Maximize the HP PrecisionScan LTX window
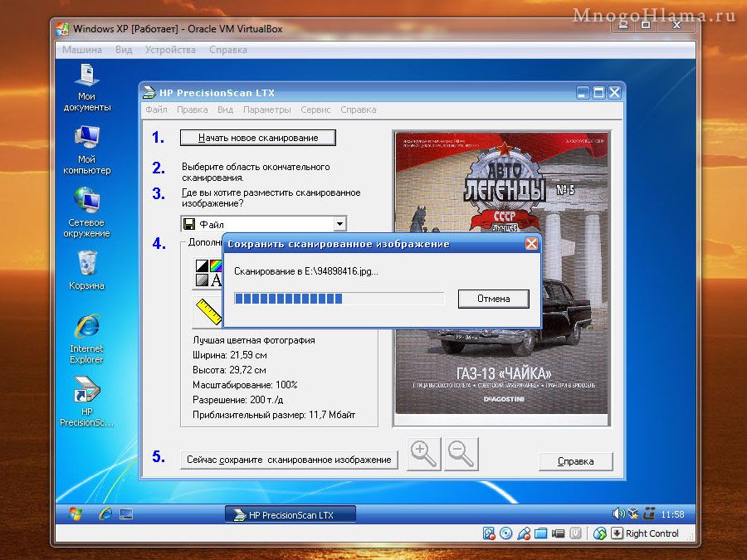The image size is (747, 560). [598, 92]
